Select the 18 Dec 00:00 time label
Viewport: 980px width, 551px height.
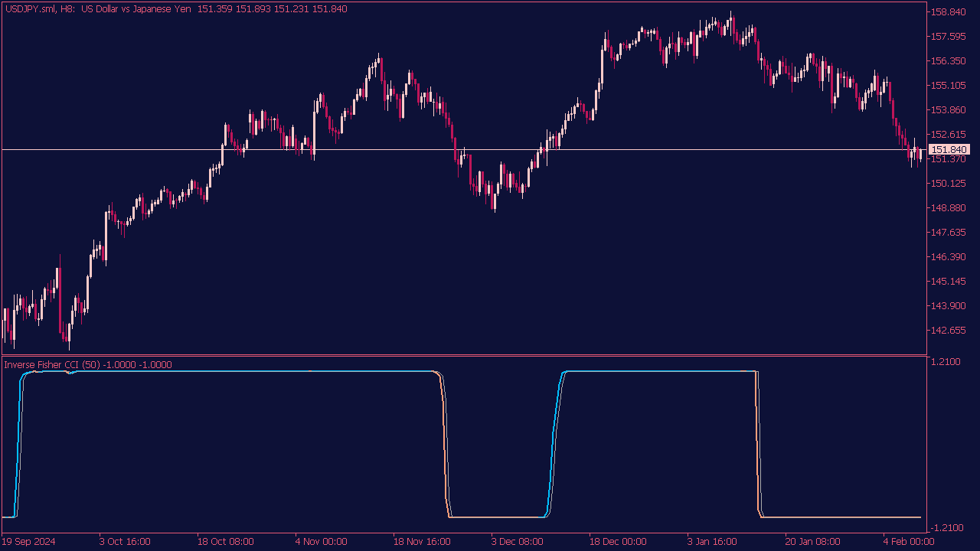(617, 542)
